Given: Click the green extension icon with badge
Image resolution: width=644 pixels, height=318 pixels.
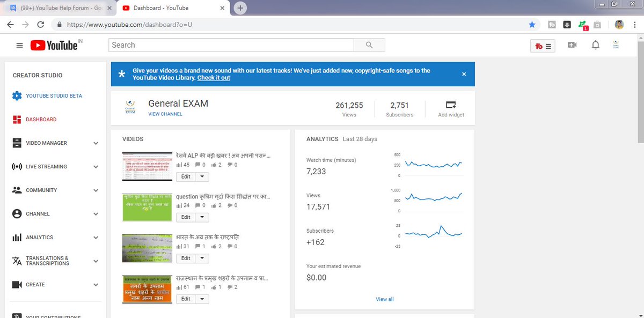Looking at the screenshot, I should click(583, 25).
